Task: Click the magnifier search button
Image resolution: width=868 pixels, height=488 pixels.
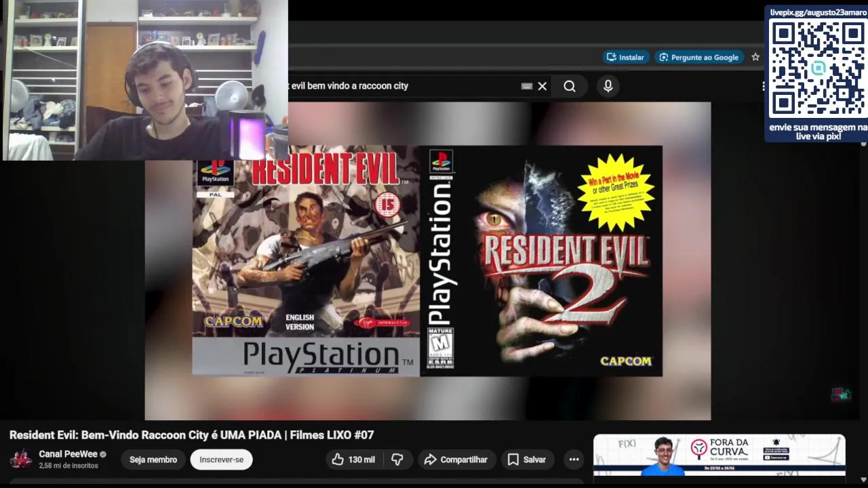Action: (570, 86)
